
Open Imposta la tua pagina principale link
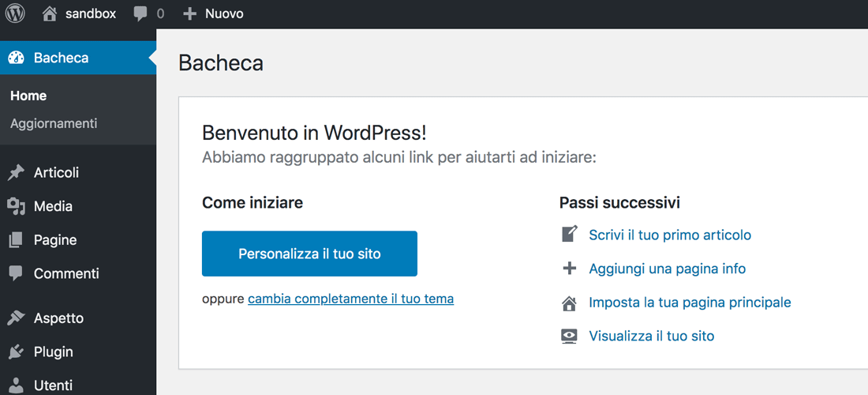(690, 303)
